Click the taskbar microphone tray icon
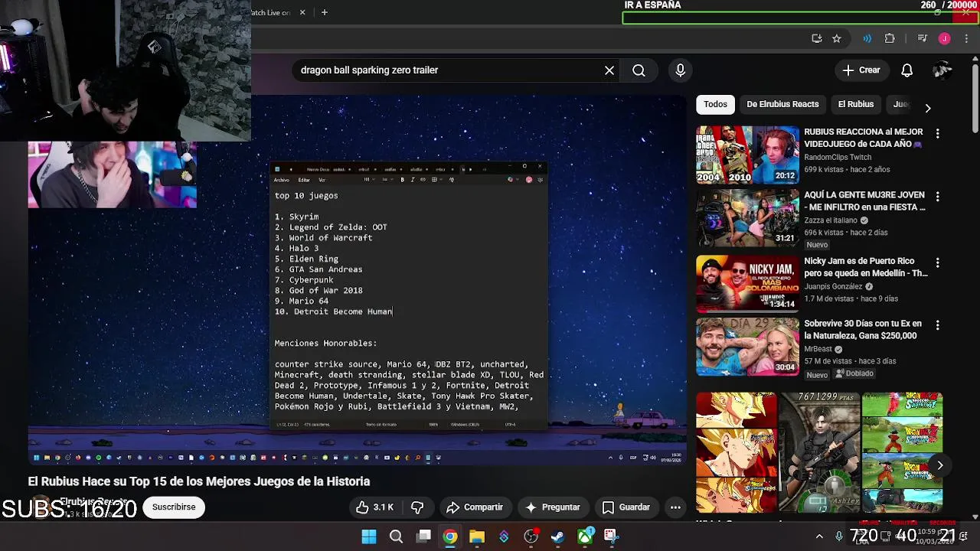 [x=839, y=536]
